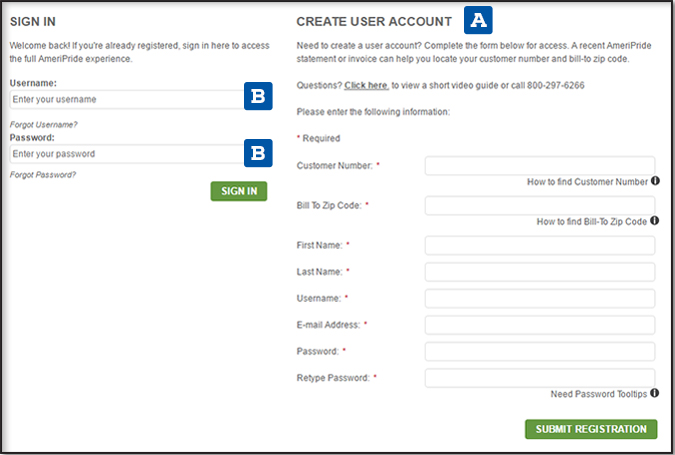Image resolution: width=675 pixels, height=455 pixels.
Task: Click into the First Name field
Action: click(539, 245)
